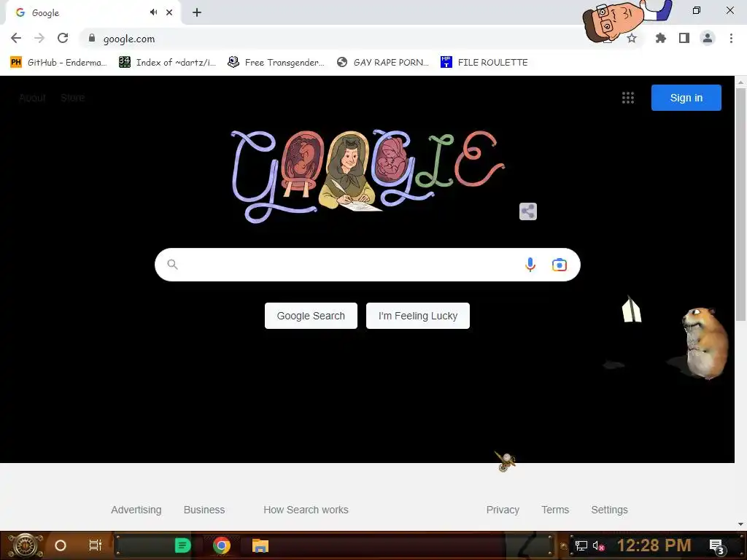Open the Extensions puzzle piece icon
Viewport: 747px width, 560px height.
tap(660, 38)
